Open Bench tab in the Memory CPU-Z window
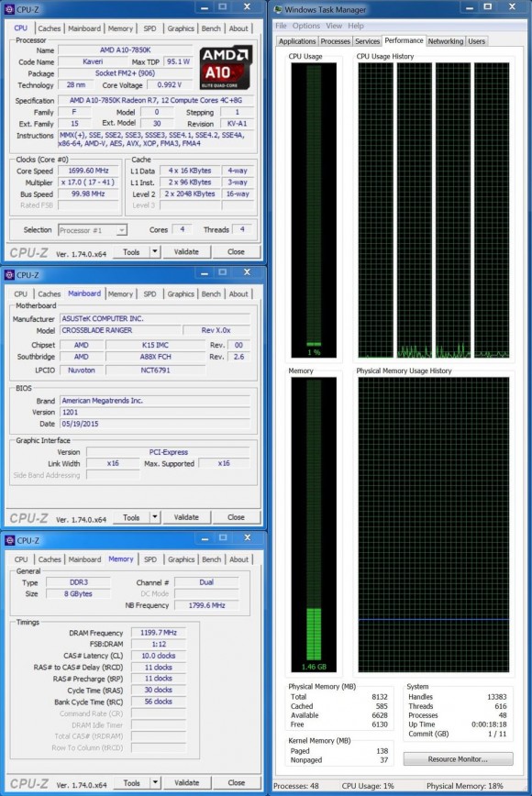The image size is (532, 796). (212, 559)
